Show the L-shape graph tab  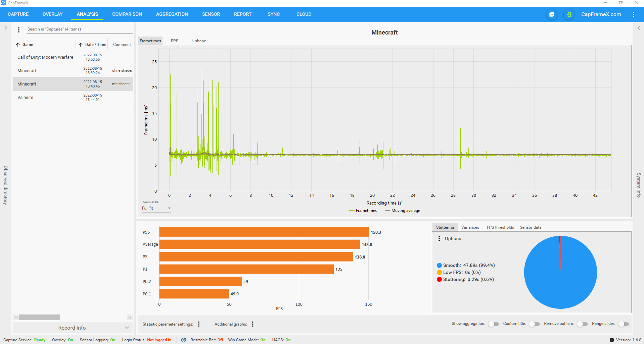point(199,41)
